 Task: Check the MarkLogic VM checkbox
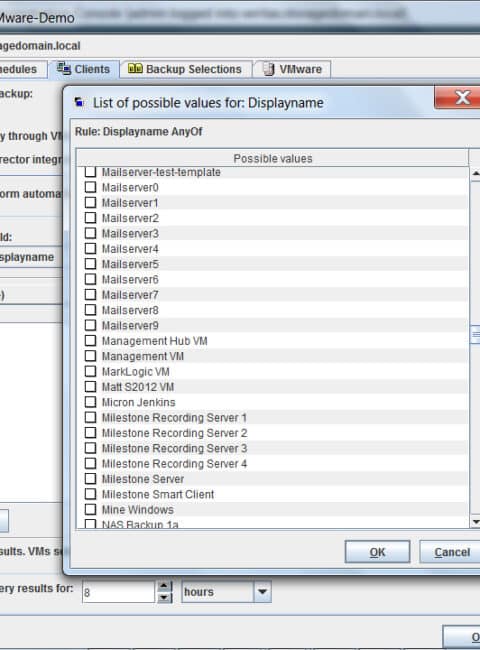[90, 371]
